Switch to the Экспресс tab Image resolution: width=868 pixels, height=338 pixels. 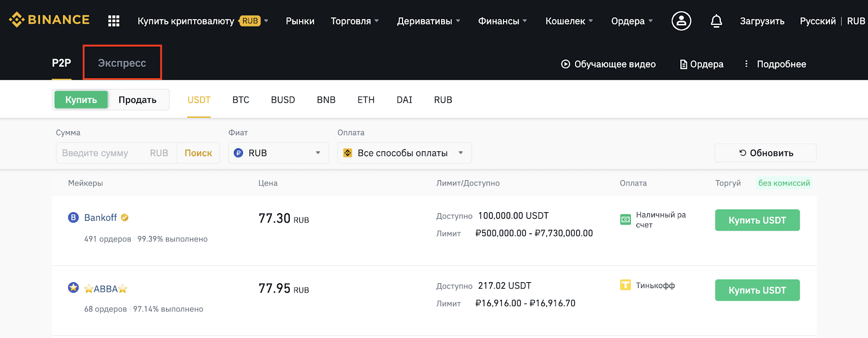(x=122, y=63)
